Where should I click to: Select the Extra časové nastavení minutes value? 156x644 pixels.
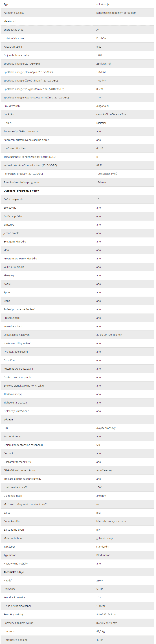point(109,335)
